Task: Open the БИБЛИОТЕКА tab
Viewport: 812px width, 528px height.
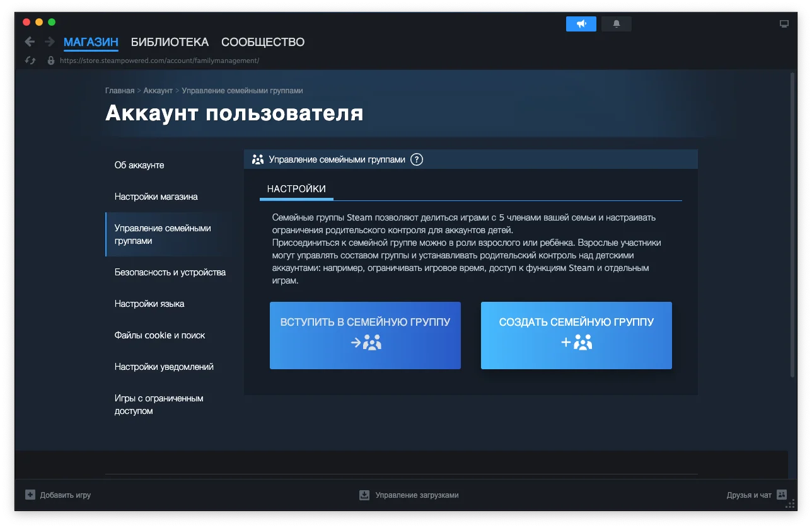Action: (170, 42)
